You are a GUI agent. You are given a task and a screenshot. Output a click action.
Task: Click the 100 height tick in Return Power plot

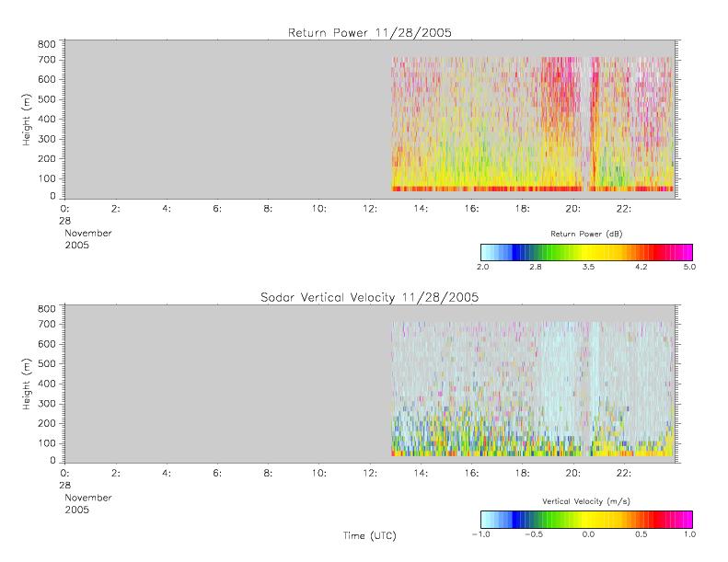click(46, 178)
